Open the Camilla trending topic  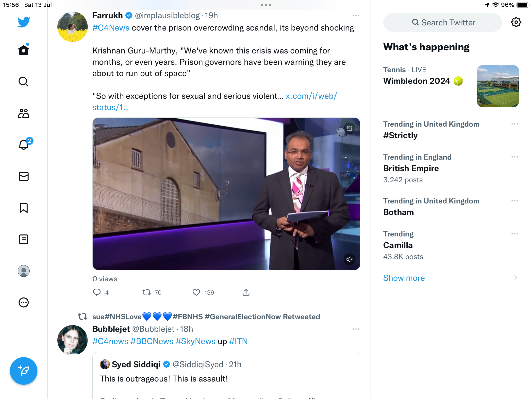398,245
